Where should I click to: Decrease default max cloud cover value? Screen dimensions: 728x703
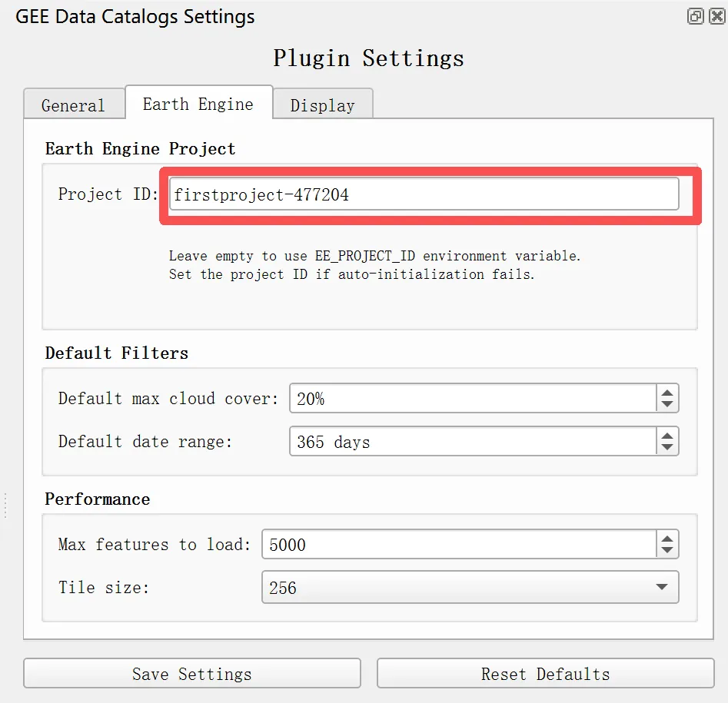click(x=667, y=405)
